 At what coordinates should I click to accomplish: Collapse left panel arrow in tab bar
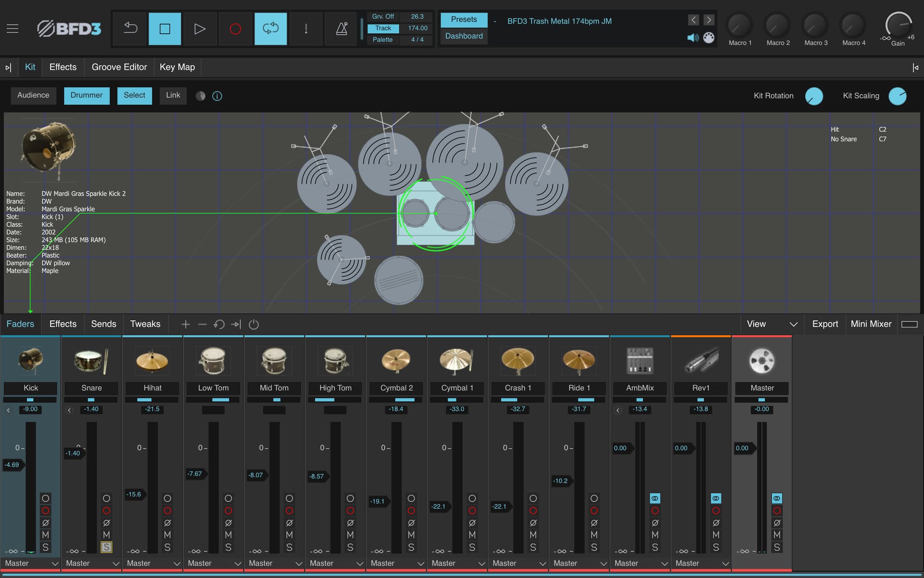point(8,67)
